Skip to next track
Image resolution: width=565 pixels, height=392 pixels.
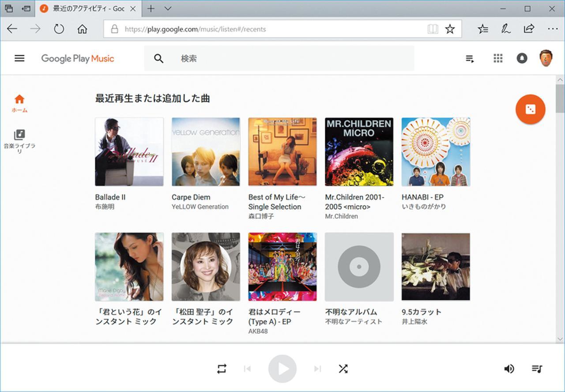317,369
